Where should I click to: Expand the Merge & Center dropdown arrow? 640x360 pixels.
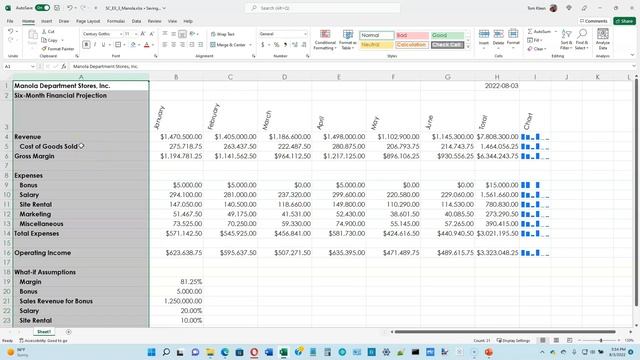tap(250, 45)
